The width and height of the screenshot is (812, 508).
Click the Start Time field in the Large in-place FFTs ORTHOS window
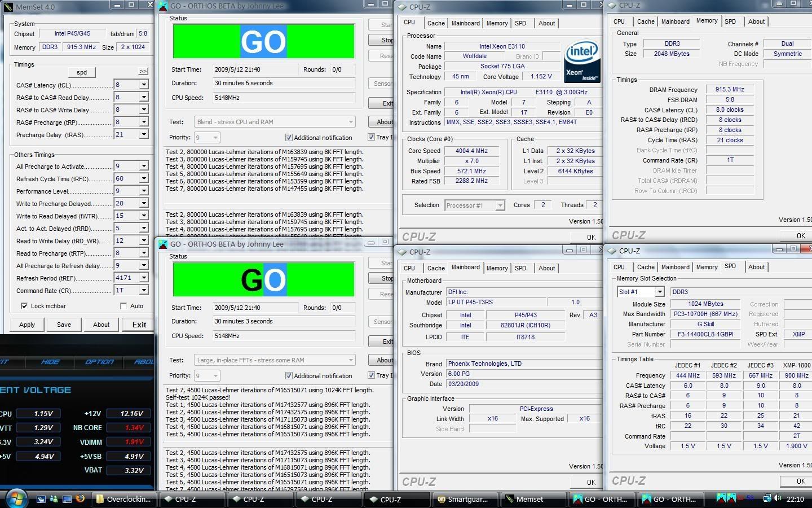(255, 308)
